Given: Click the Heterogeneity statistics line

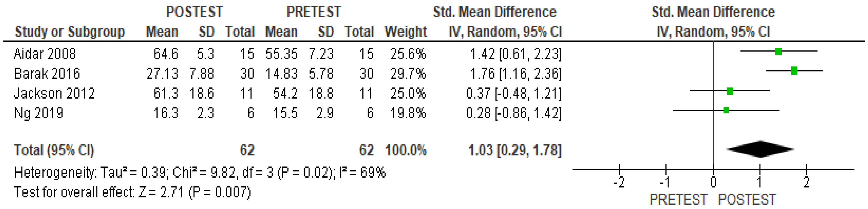Looking at the screenshot, I should point(199,173).
